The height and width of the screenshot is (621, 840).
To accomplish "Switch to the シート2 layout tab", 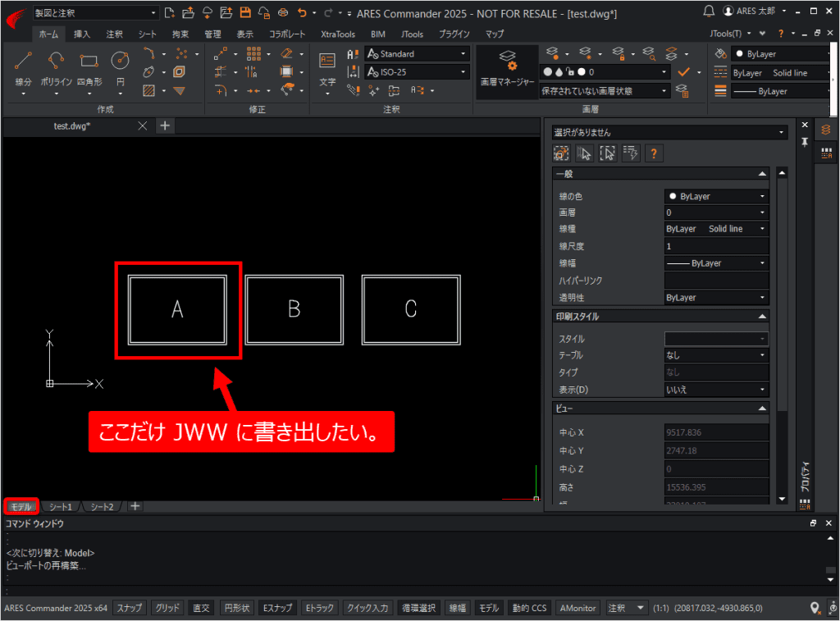I will point(102,506).
